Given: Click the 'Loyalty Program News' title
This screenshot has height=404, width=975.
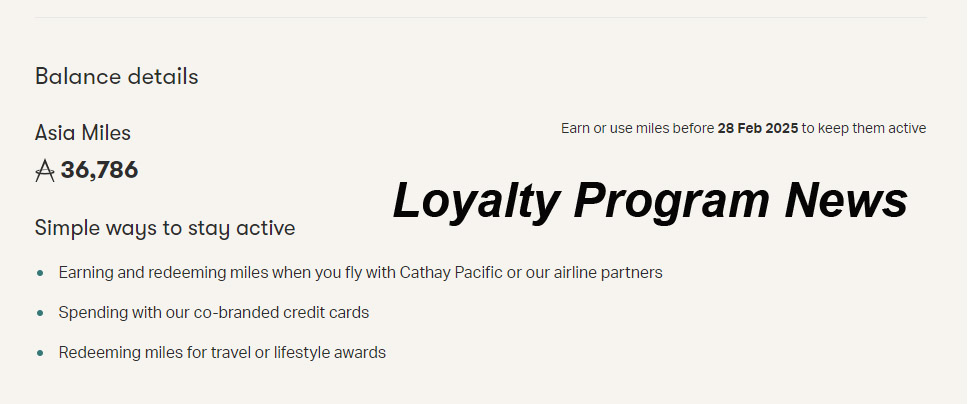Looking at the screenshot, I should click(x=650, y=200).
